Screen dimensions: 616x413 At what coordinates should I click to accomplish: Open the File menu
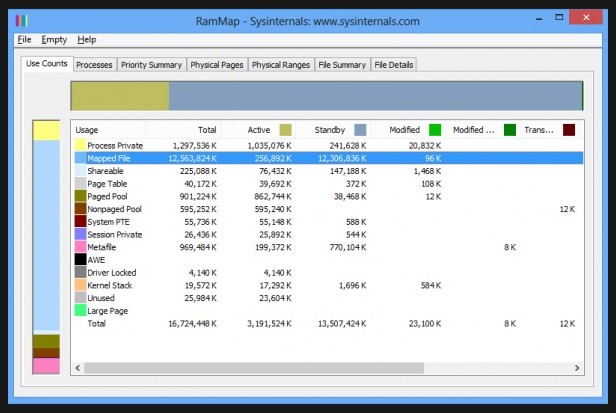[24, 40]
